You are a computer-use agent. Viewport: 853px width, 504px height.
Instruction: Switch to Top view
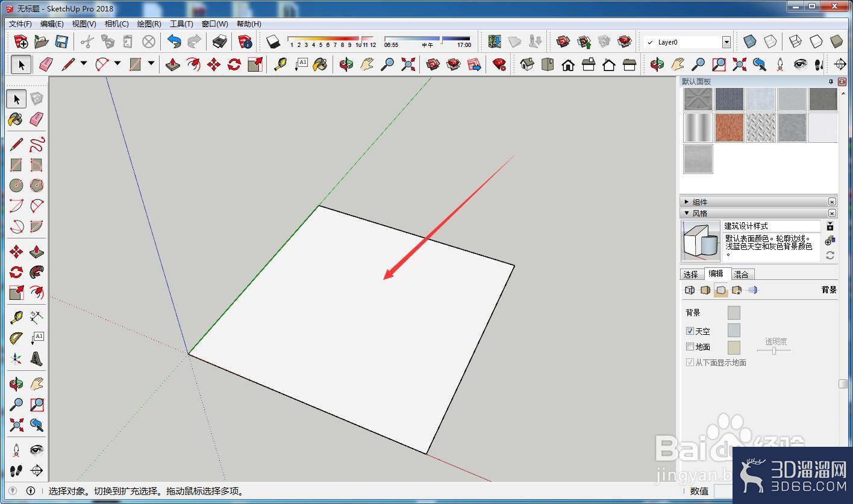click(548, 64)
